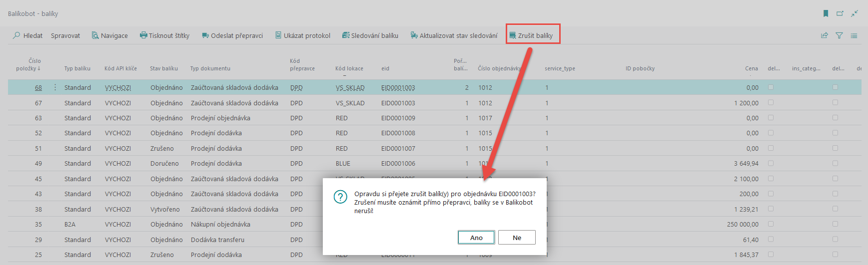Confirm cancellation with the Ano button
The height and width of the screenshot is (265, 868).
[x=476, y=238]
